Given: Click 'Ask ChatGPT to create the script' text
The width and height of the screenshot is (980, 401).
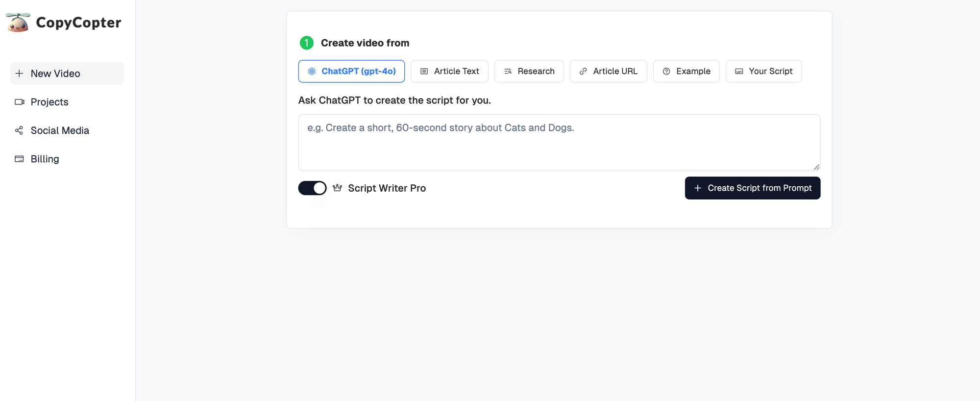Looking at the screenshot, I should (394, 100).
